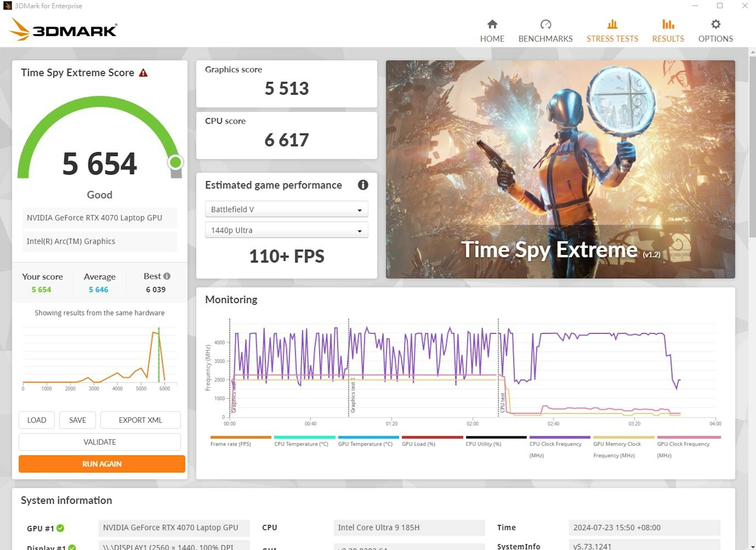
Task: Click the green check next to GPU #1
Action: coord(60,528)
